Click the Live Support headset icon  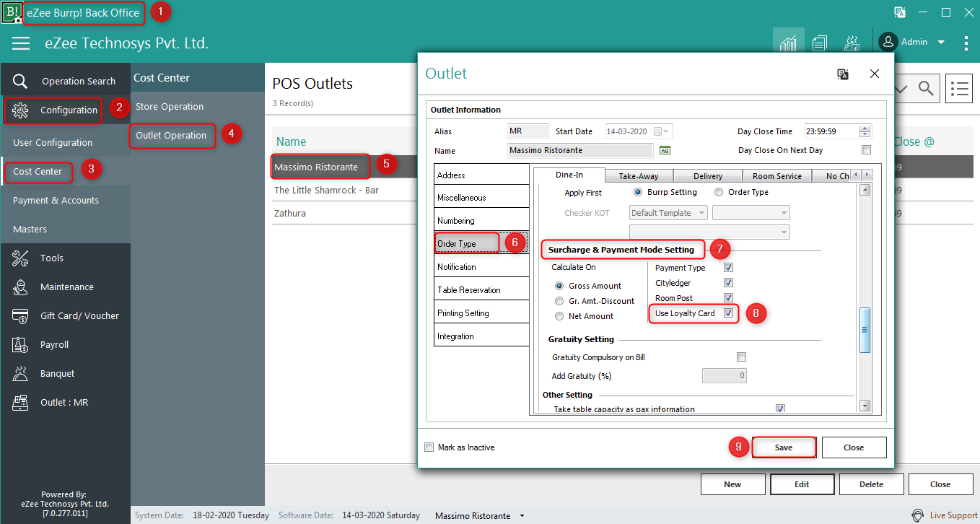918,515
